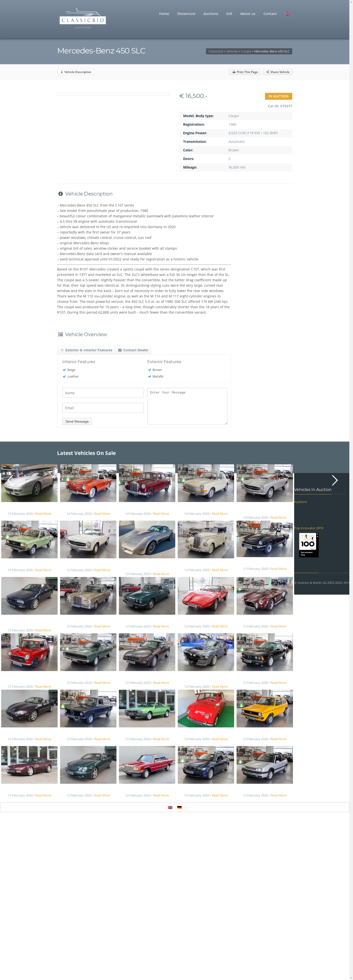Follow the Coupe breadcrumb link
The image size is (353, 980).
click(x=246, y=51)
